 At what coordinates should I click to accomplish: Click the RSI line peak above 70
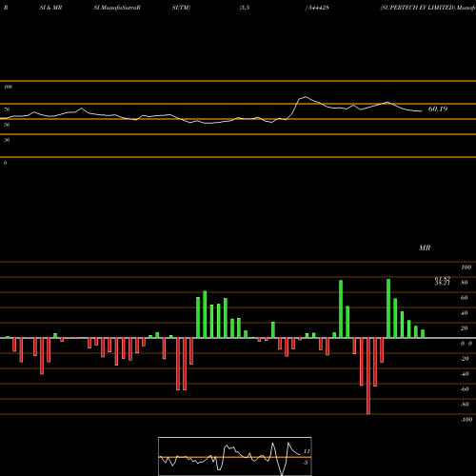(306, 97)
